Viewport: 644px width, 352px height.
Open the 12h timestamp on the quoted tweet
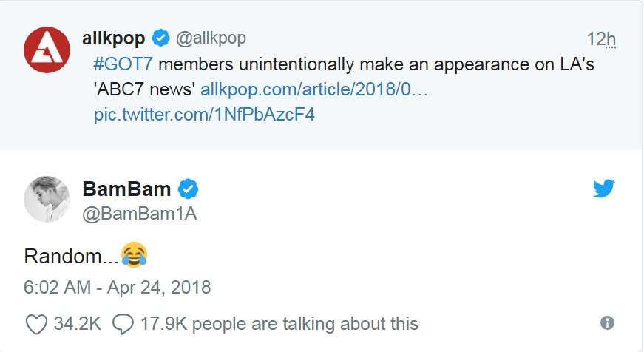click(600, 38)
